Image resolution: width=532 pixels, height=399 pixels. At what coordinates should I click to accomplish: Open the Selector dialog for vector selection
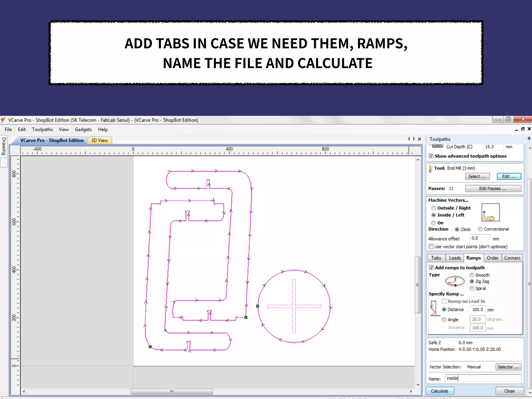click(508, 367)
